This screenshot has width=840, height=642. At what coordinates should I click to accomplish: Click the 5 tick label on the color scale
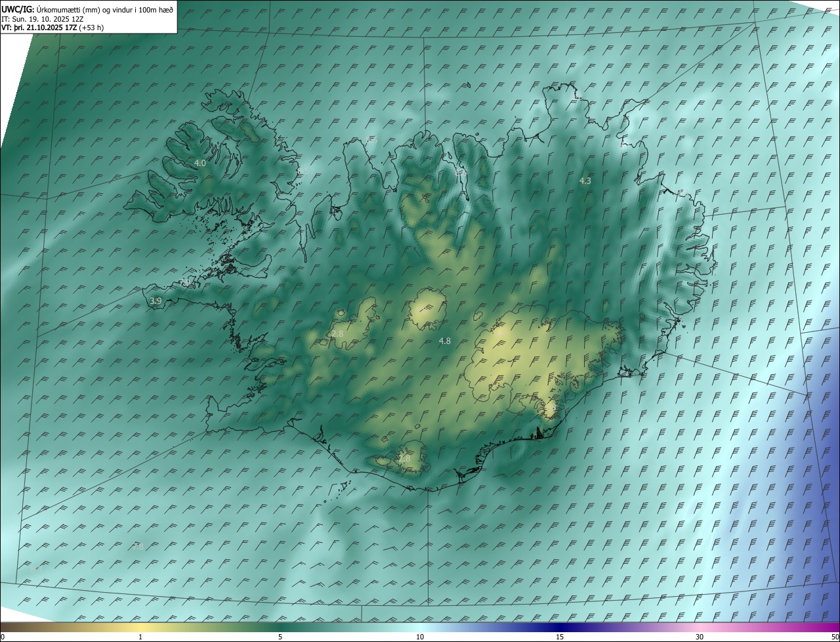[x=280, y=637]
